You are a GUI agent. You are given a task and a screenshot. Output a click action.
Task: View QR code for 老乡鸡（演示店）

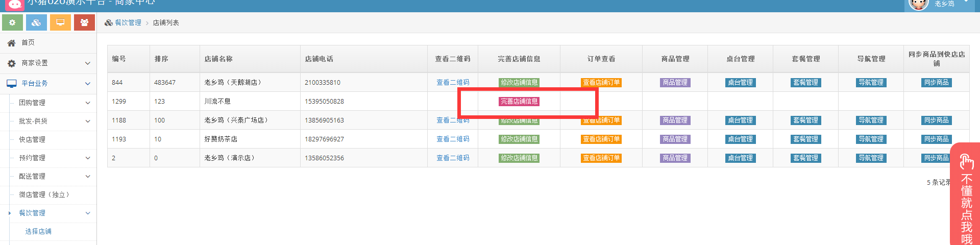click(x=453, y=158)
